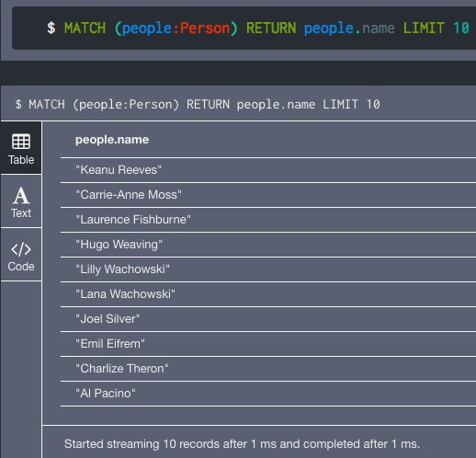This screenshot has height=458, width=476.
Task: Click the result frame query title
Action: (198, 104)
